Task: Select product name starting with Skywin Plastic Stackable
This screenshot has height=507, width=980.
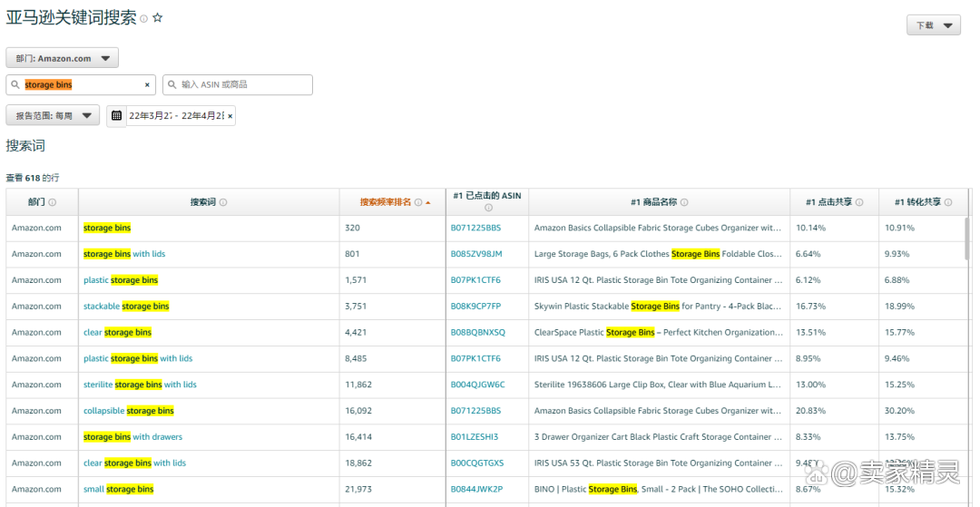Action: (658, 307)
